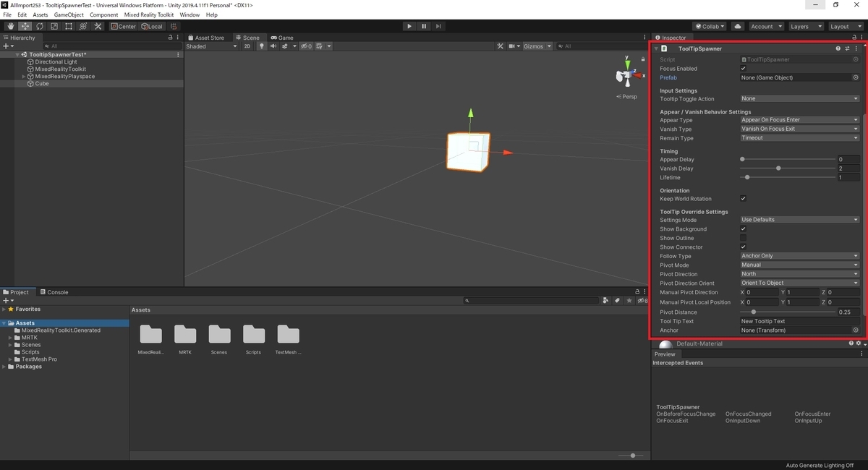Pick object for Anchor field

(856, 330)
